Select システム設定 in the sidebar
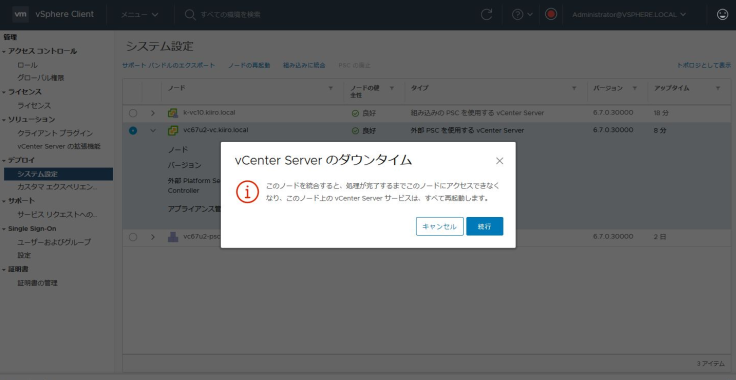 click(58, 174)
